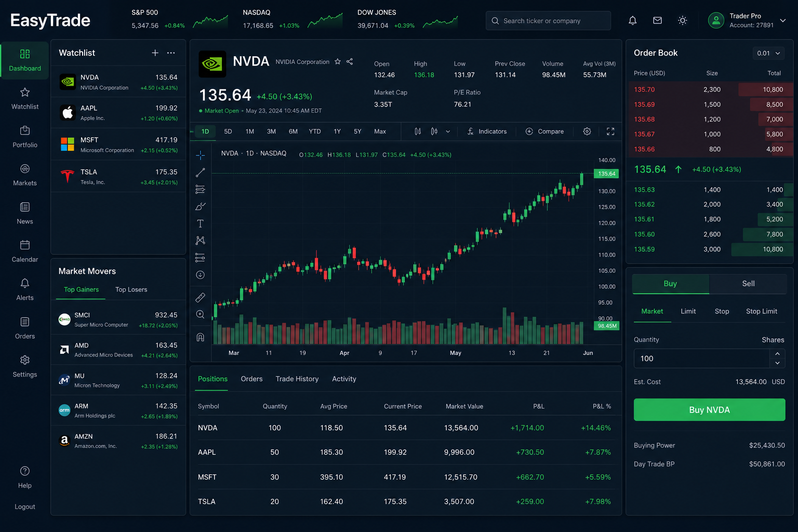Go to Dashboard in the sidebar

(x=25, y=60)
